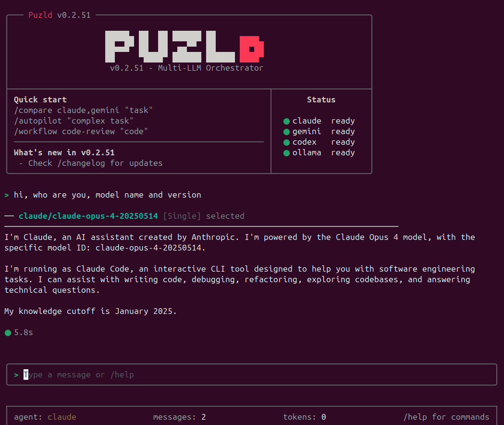This screenshot has width=504, height=425.
Task: Click the green status dot beside codex
Action: point(286,142)
